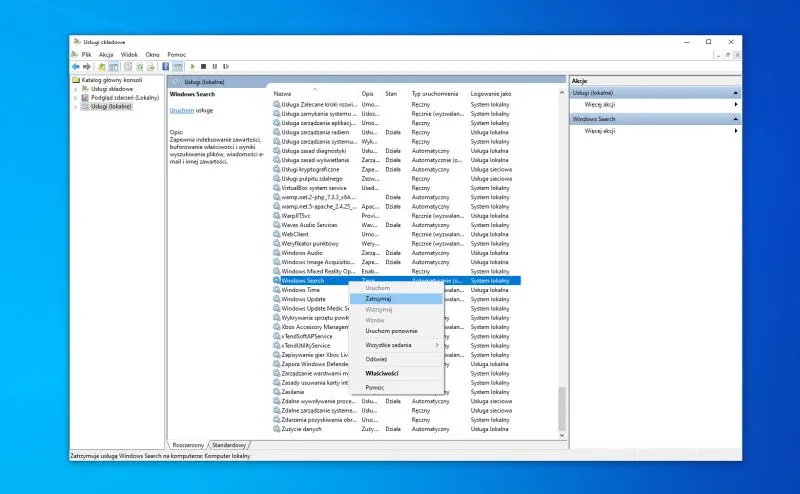Click the gear icon beside Zużycie danych
Image resolution: width=800 pixels, height=494 pixels.
point(277,429)
